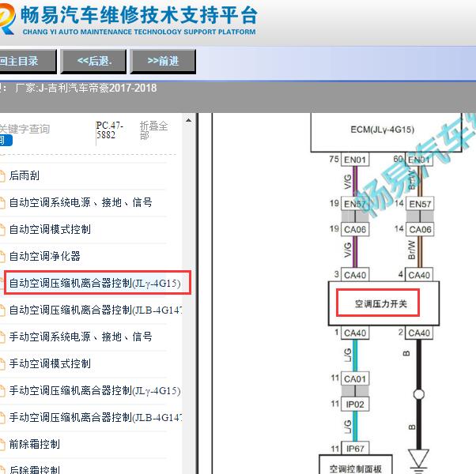Click document icon beside 自动空调净化器
Image resolution: width=476 pixels, height=474 pixels.
(2, 257)
